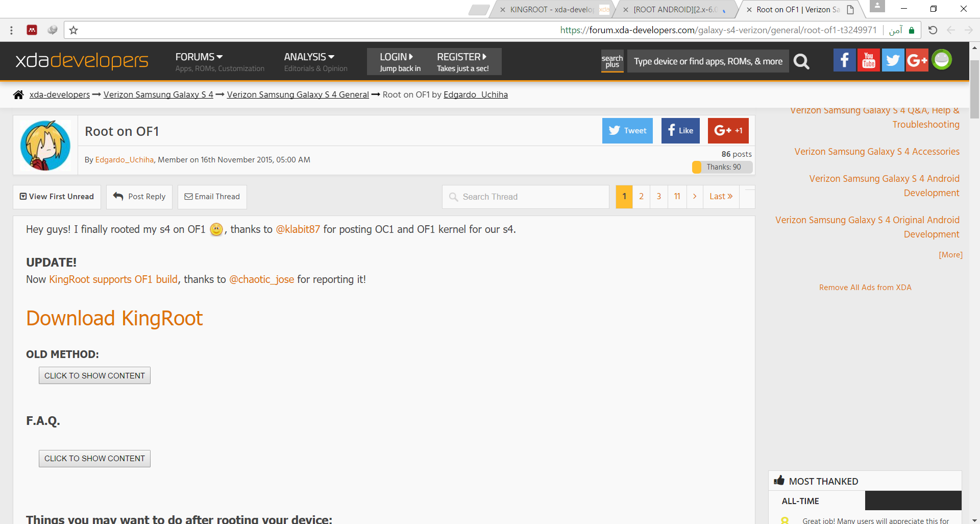The height and width of the screenshot is (524, 980).
Task: Click View First Unread button
Action: click(x=57, y=197)
